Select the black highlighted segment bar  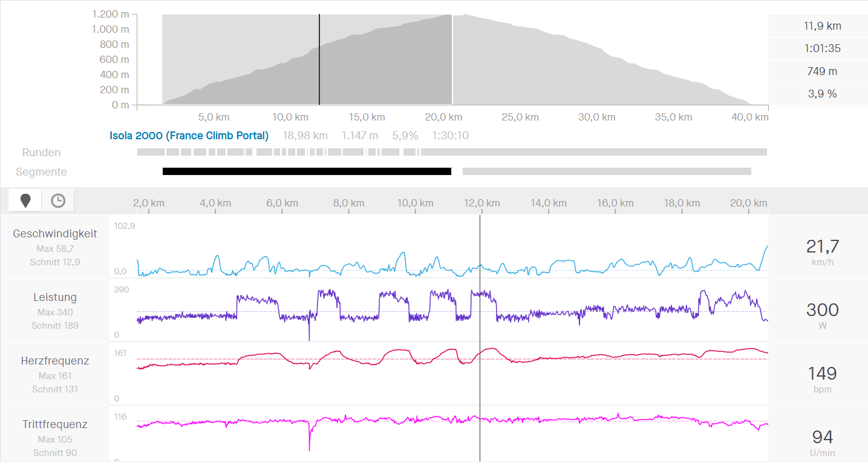(x=307, y=171)
